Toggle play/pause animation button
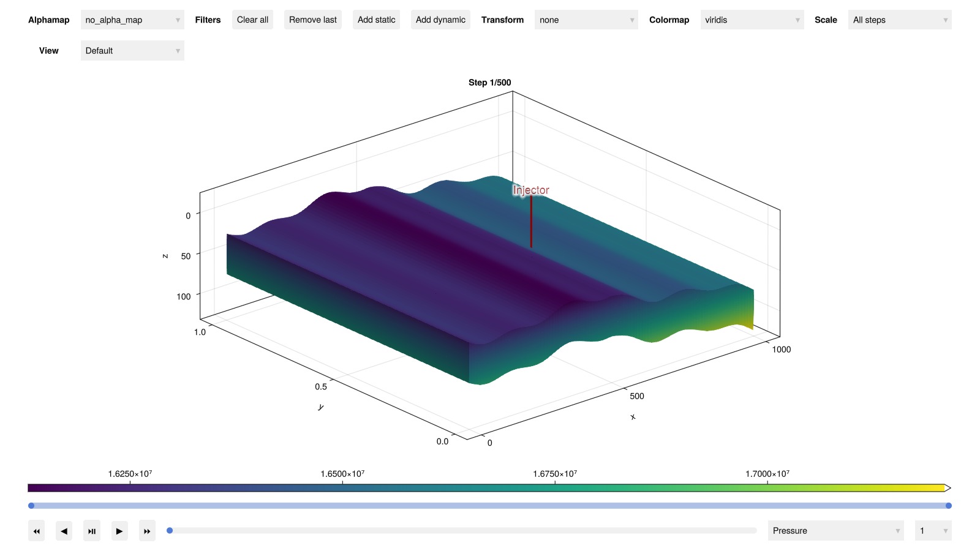This screenshot has height=551, width=980. [x=92, y=531]
